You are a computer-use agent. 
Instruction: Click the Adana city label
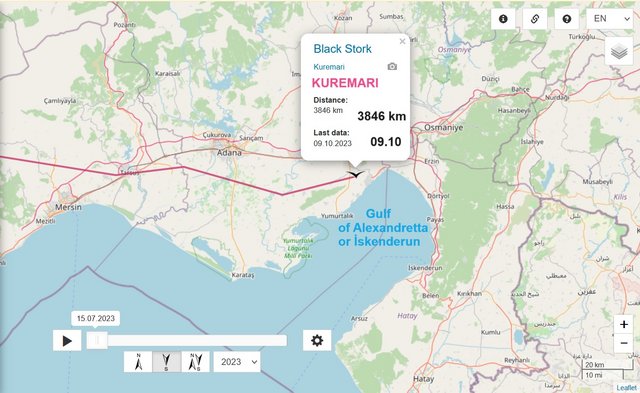point(229,153)
